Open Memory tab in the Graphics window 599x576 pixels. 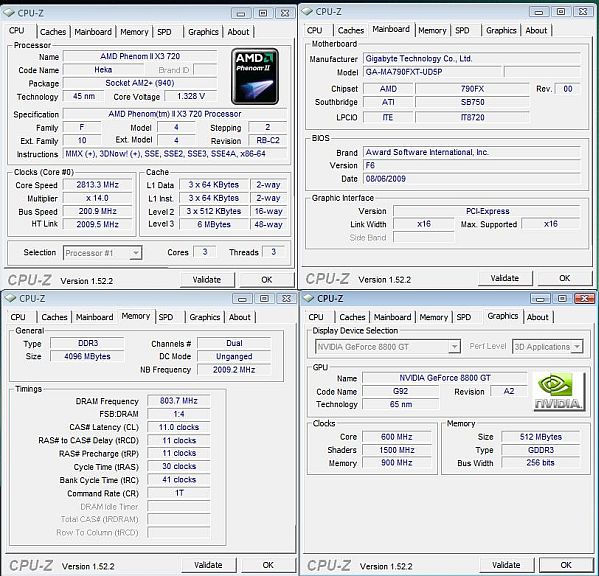coord(434,317)
